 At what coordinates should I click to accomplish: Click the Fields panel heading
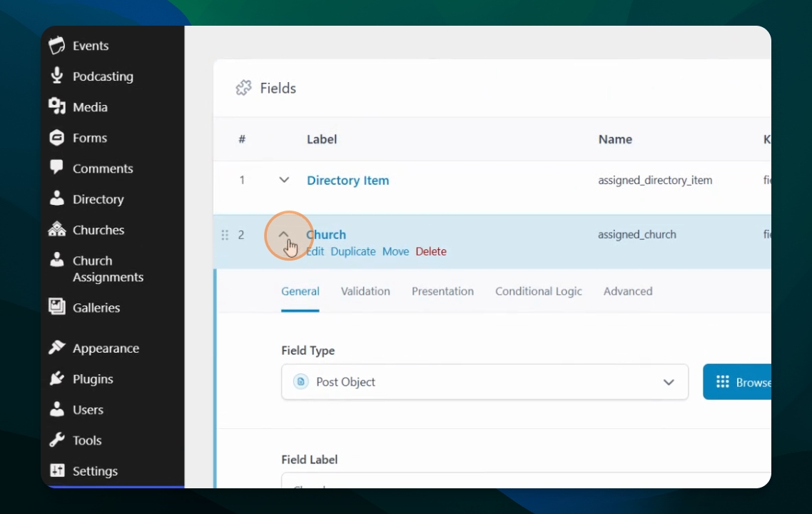pyautogui.click(x=278, y=88)
